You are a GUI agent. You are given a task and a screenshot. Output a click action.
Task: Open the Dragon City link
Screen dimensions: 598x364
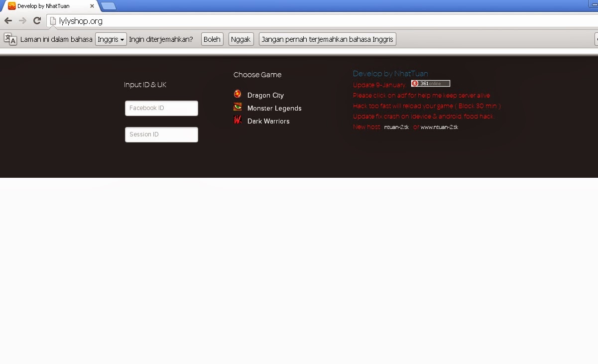265,95
